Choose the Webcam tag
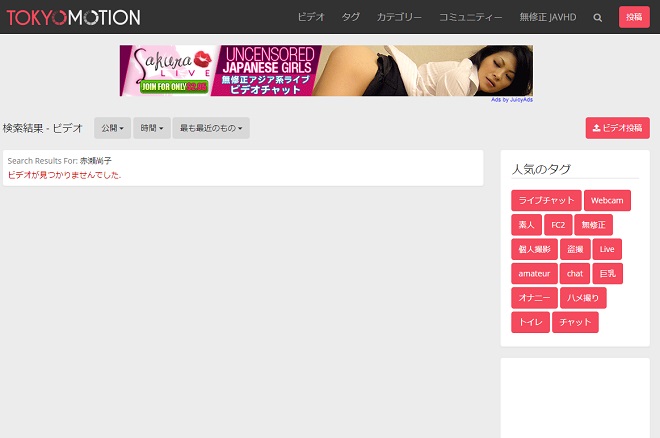This screenshot has width=660, height=438. pos(606,201)
